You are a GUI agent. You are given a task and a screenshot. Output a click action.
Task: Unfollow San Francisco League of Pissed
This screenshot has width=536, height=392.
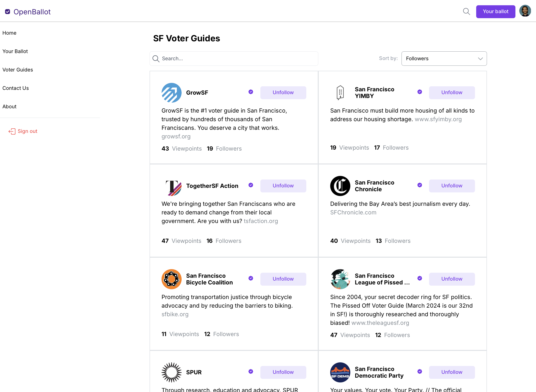tap(452, 279)
